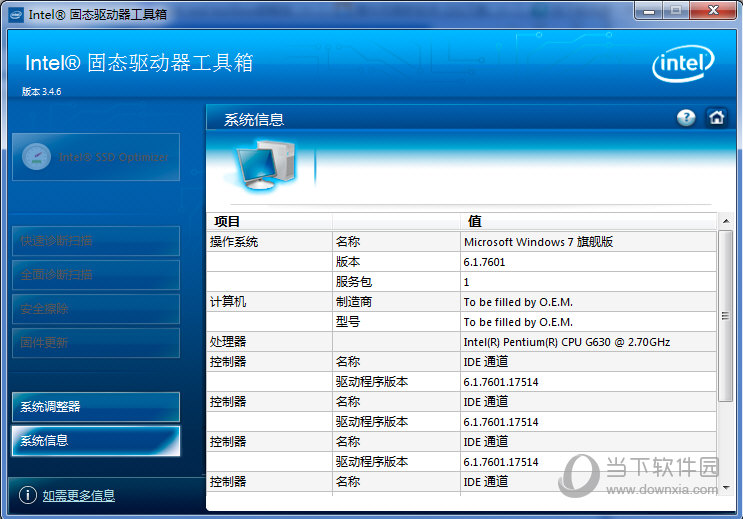Click the 值 column header
Viewport: 743px width, 519px height.
click(588, 221)
